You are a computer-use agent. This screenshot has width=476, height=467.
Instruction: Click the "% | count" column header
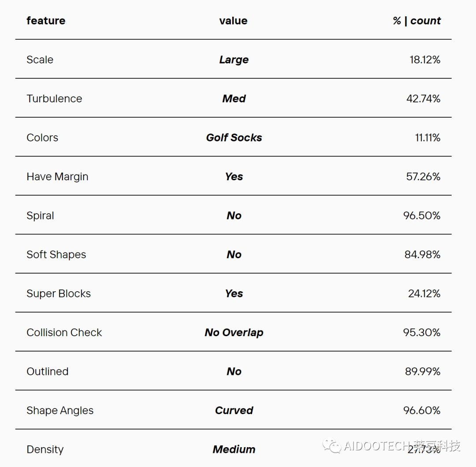pyautogui.click(x=416, y=21)
